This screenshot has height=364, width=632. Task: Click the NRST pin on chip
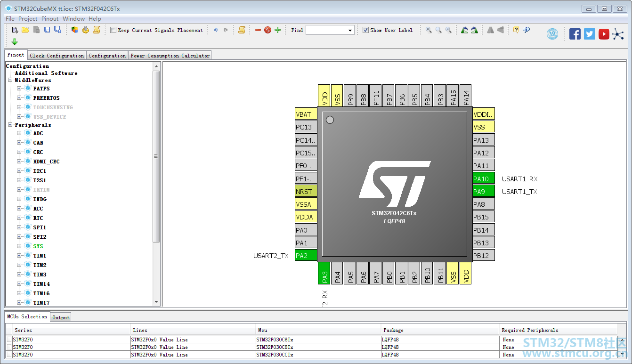[x=306, y=191]
